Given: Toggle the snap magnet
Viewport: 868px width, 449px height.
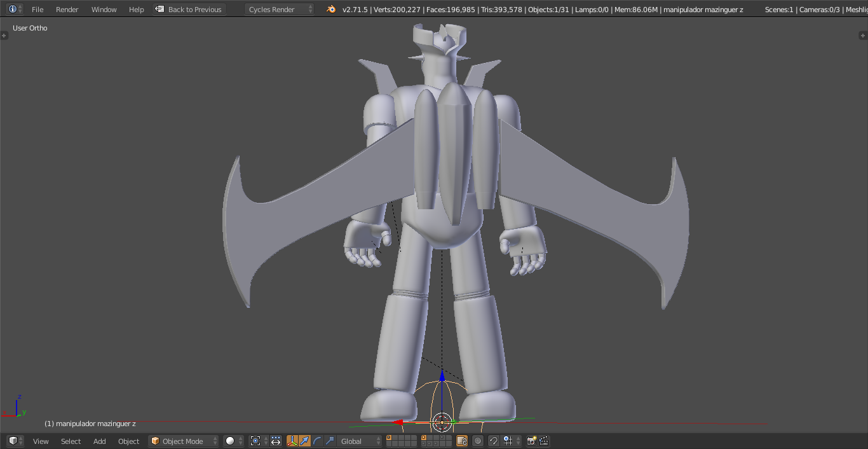Looking at the screenshot, I should tap(494, 441).
